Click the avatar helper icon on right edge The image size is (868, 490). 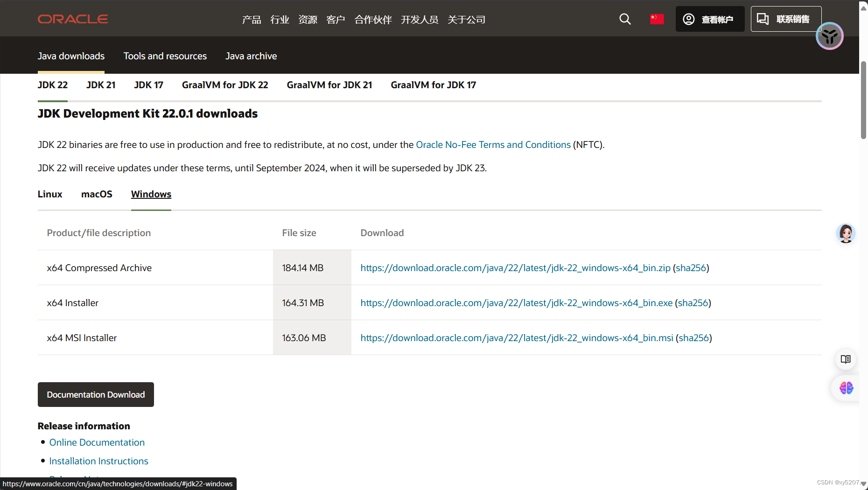point(846,234)
